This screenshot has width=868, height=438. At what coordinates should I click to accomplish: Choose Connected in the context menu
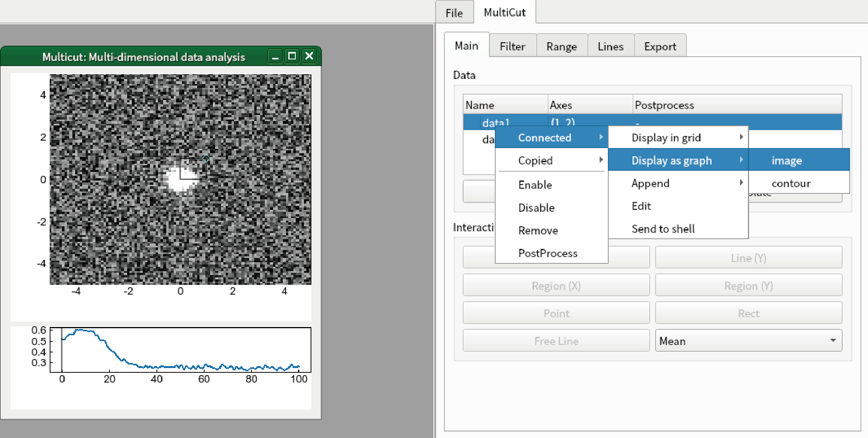pos(551,138)
